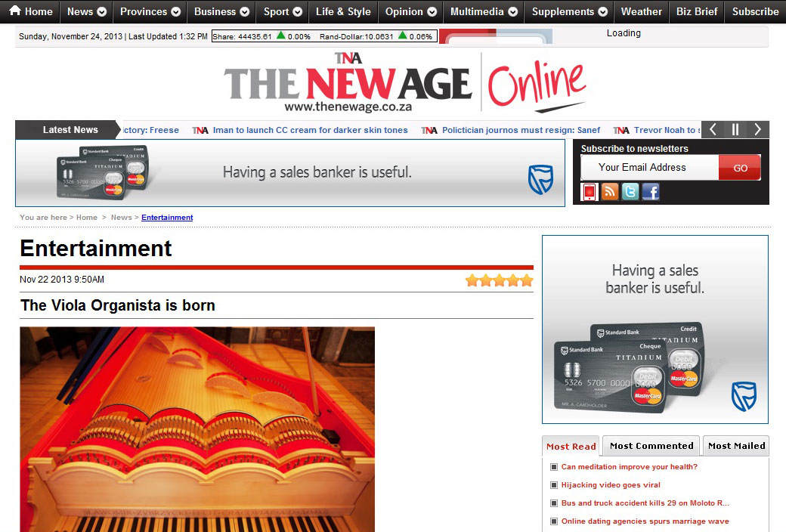Click the Standard Bank banner advertisement text
Viewport: 786px width, 532px height.
317,172
